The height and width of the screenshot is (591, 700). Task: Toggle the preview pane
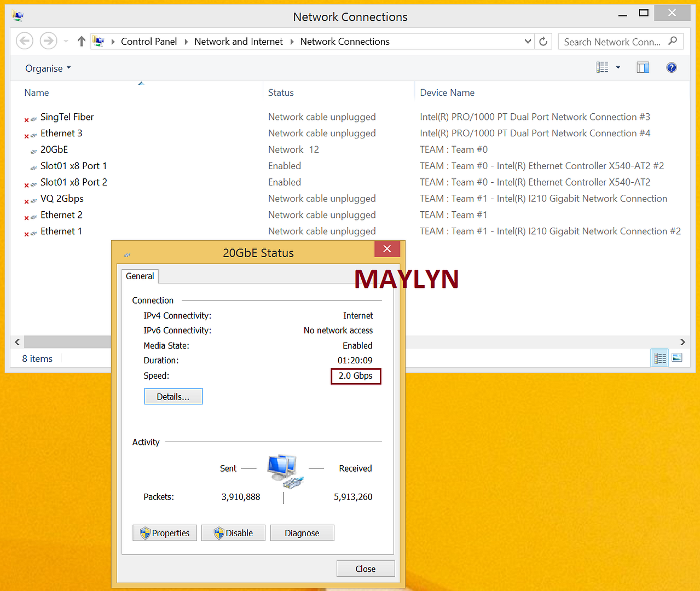[x=643, y=67]
